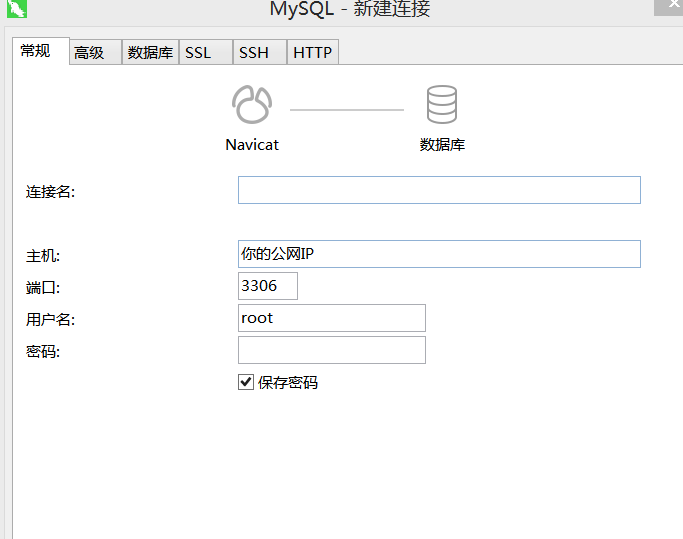Toggle the 保存密码 checkbox

pyautogui.click(x=246, y=382)
